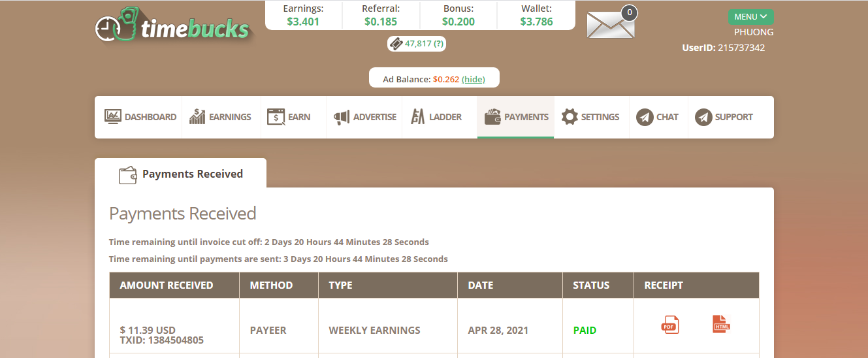Click the Ad Balance $0.262 amount
The width and height of the screenshot is (868, 358).
tap(446, 79)
